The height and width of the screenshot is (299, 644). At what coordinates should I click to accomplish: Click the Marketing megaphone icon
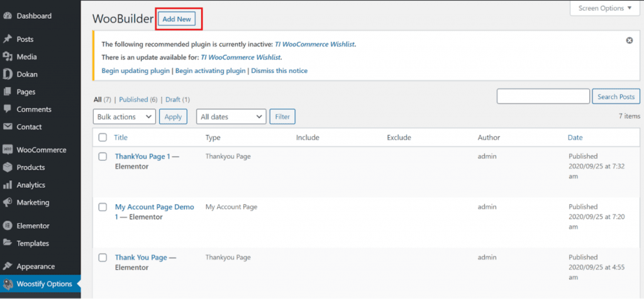tap(8, 202)
